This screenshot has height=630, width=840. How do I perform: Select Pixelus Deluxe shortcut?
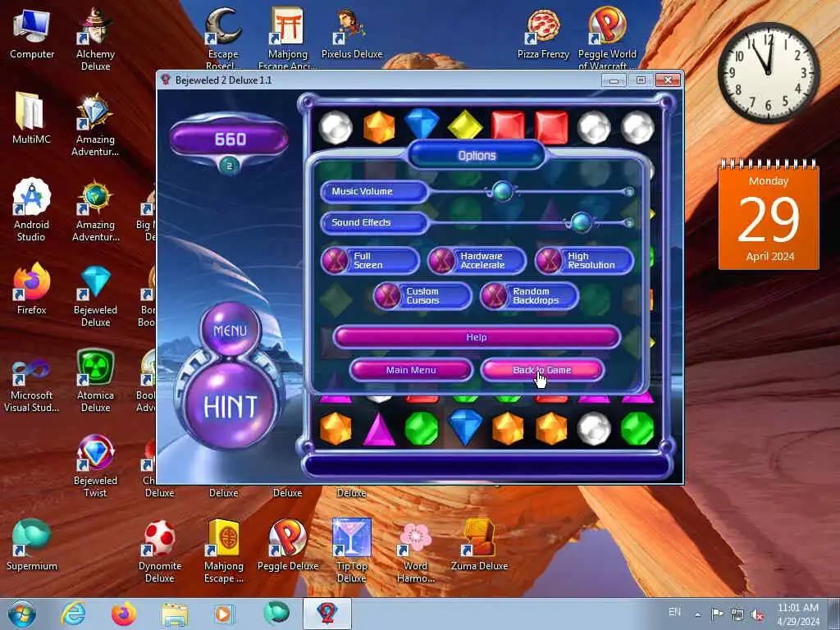click(351, 34)
